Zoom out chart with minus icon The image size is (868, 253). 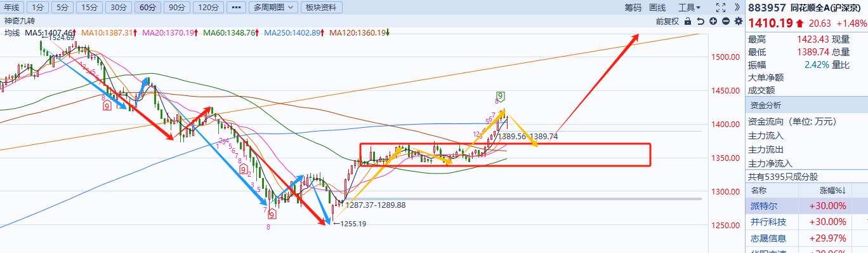725,21
